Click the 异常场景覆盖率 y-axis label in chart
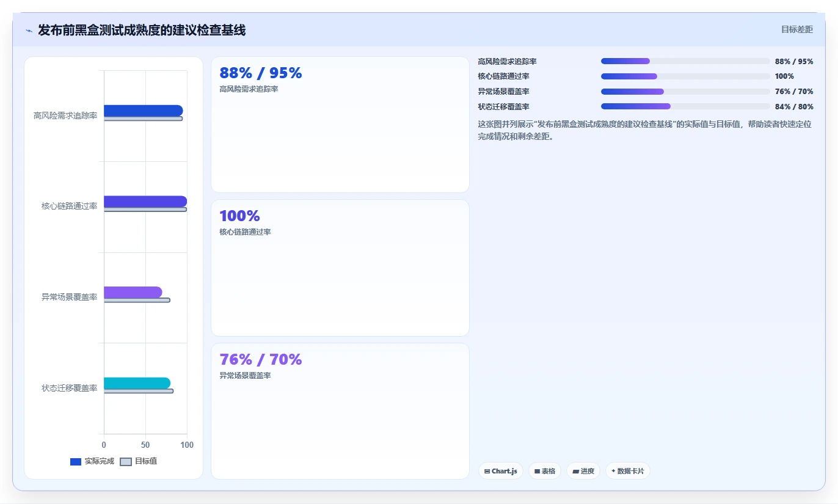 (x=69, y=297)
